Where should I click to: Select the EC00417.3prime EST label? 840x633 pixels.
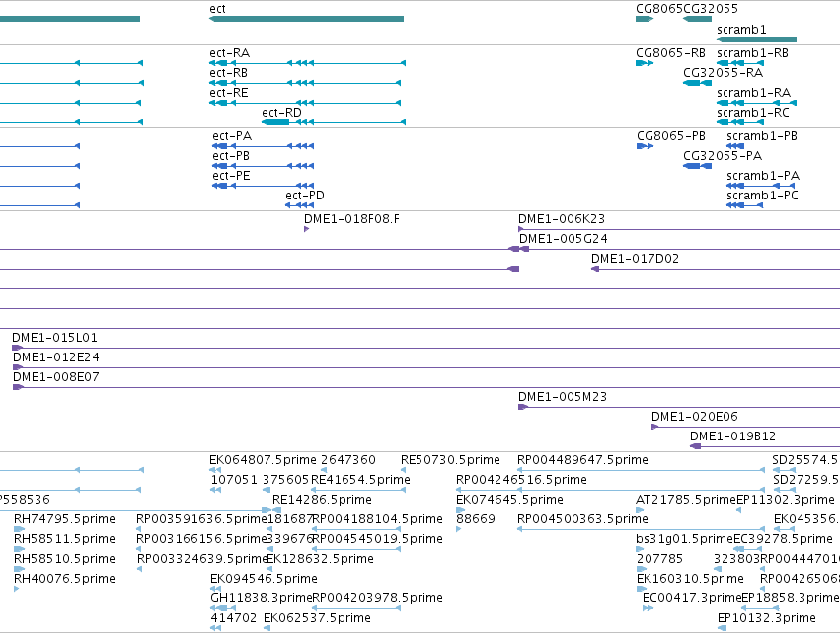click(x=692, y=599)
